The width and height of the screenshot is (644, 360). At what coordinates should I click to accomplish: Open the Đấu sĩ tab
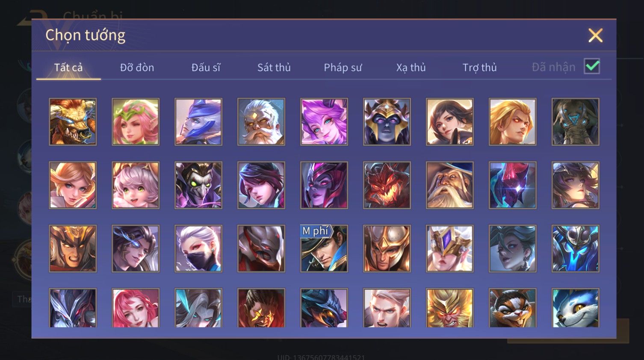206,67
